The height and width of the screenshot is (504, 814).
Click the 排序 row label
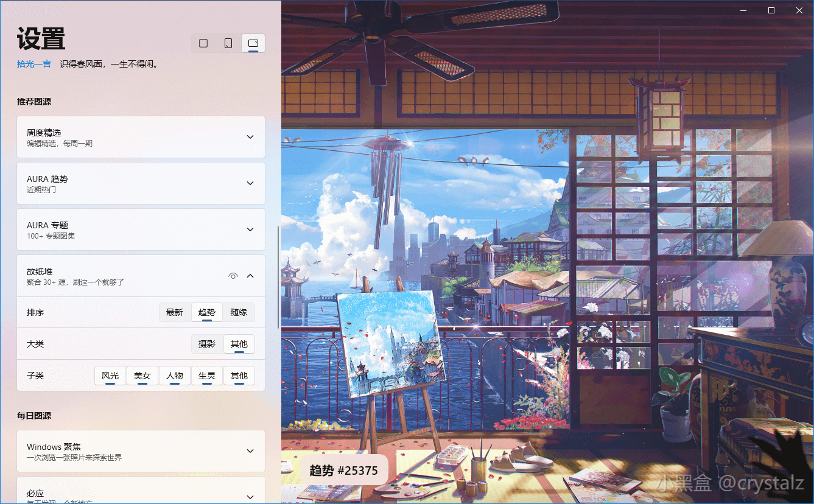35,312
